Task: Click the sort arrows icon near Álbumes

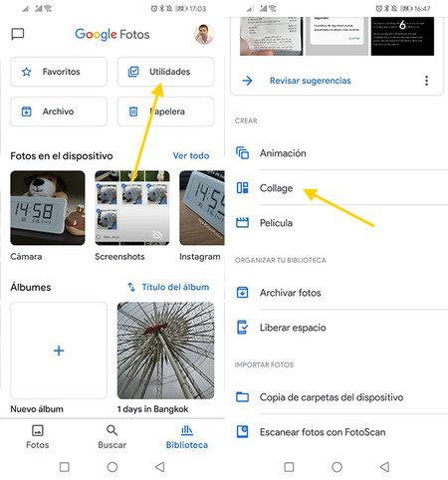Action: 131,287
